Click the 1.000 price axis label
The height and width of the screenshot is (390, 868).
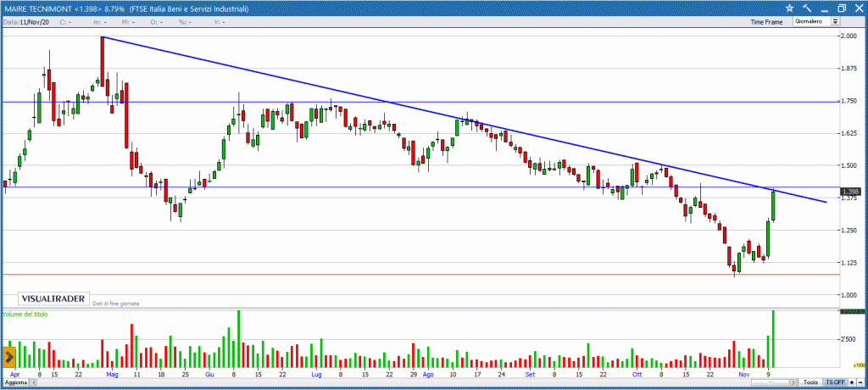tap(849, 295)
